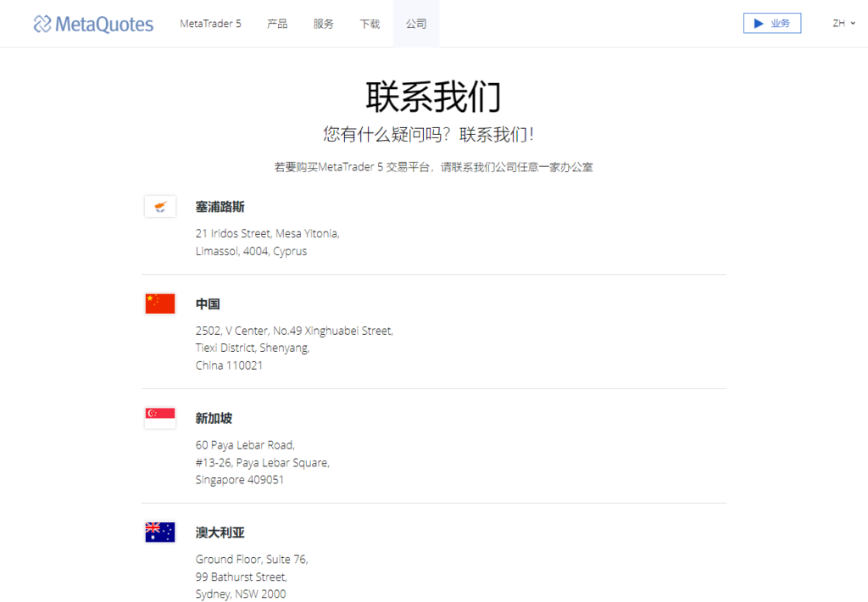This screenshot has width=868, height=602.
Task: Open the MetaTrader 5 menu
Action: tap(210, 24)
